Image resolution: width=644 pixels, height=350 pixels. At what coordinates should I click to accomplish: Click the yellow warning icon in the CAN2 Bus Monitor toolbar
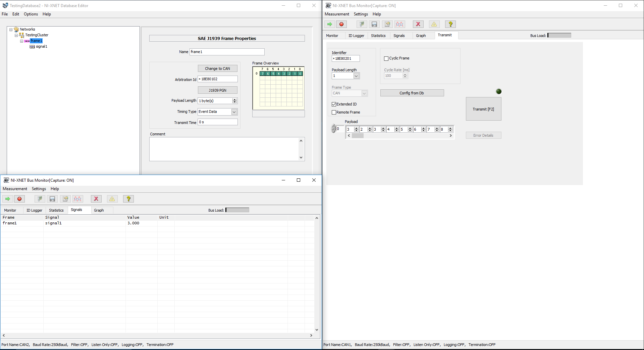[112, 199]
